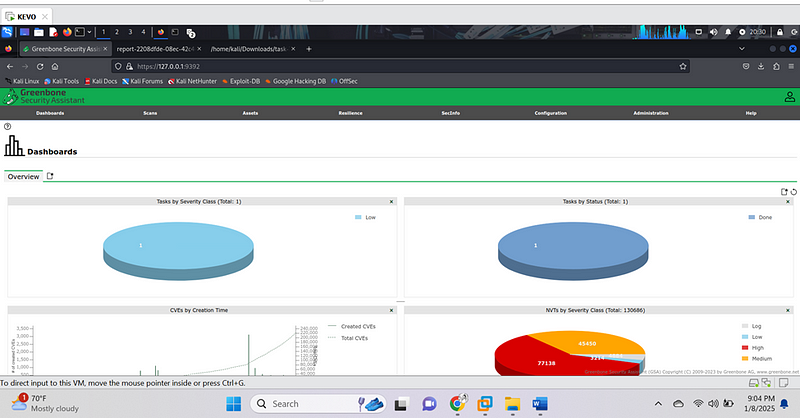
Task: Go back with the browser back arrow
Action: (x=10, y=66)
